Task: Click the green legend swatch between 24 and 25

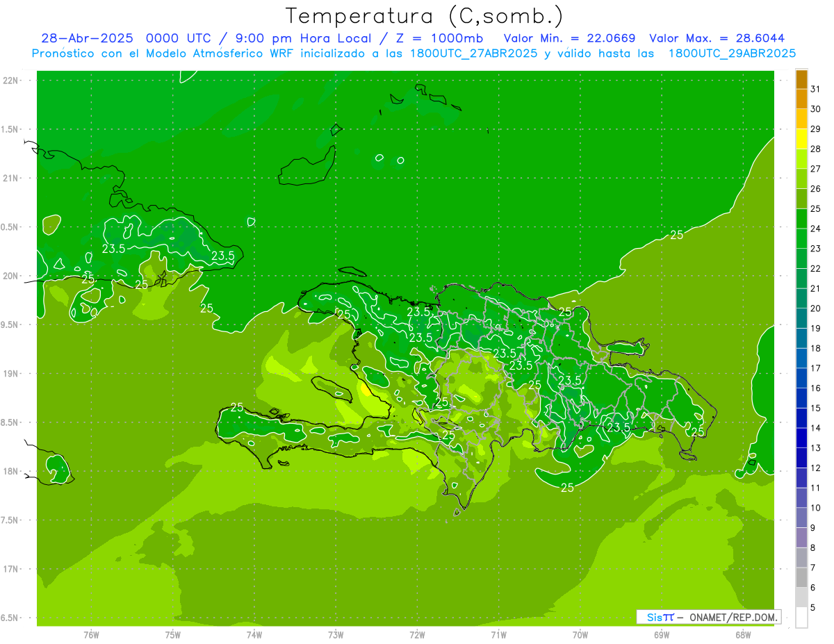Action: pos(801,219)
